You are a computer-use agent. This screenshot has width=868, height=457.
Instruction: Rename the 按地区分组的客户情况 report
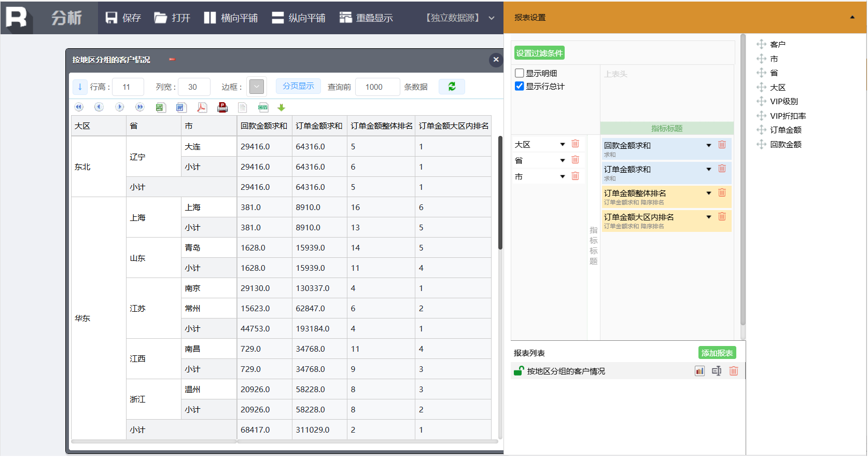[717, 371]
